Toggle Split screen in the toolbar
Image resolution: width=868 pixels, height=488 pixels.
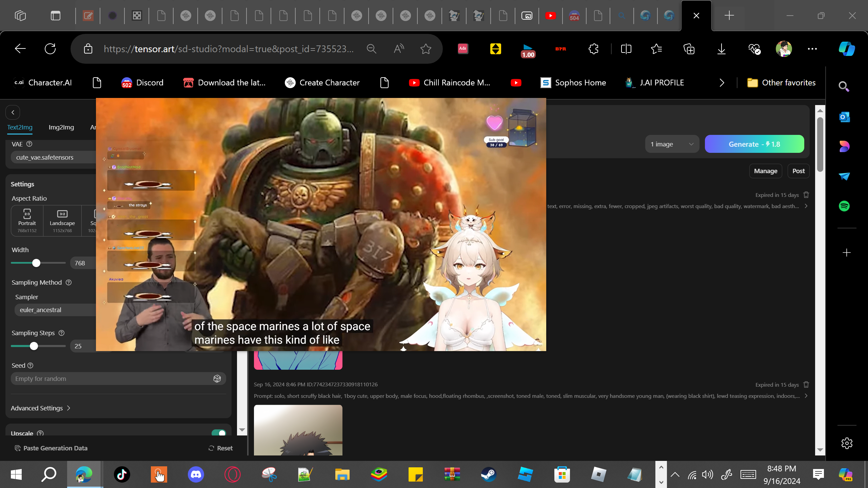[x=626, y=49]
